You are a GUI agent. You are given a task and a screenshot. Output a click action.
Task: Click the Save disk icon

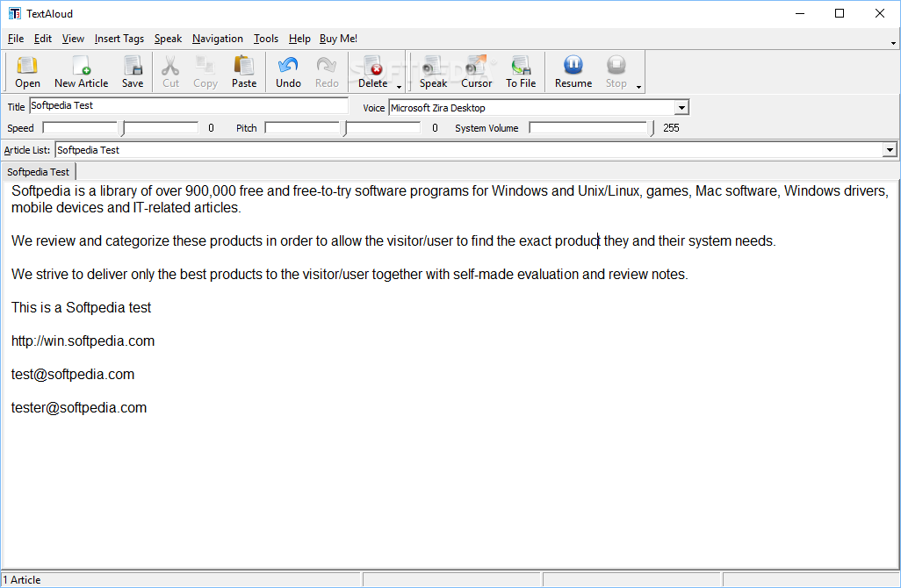click(x=132, y=72)
